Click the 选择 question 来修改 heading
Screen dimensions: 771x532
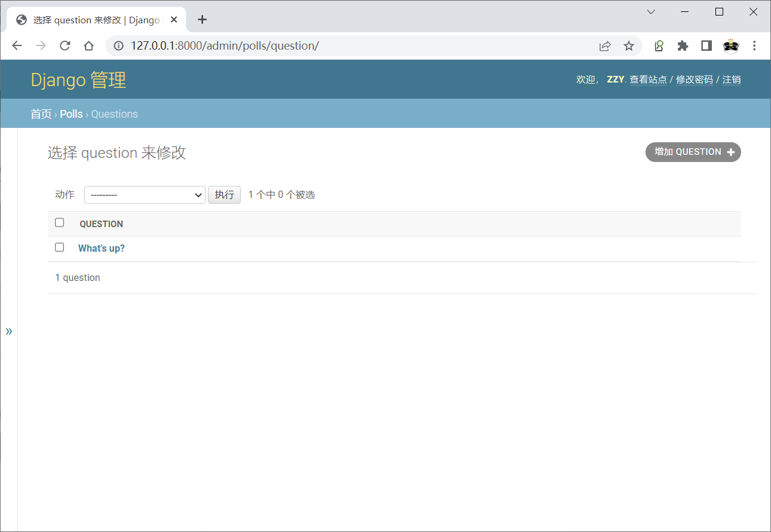point(117,153)
